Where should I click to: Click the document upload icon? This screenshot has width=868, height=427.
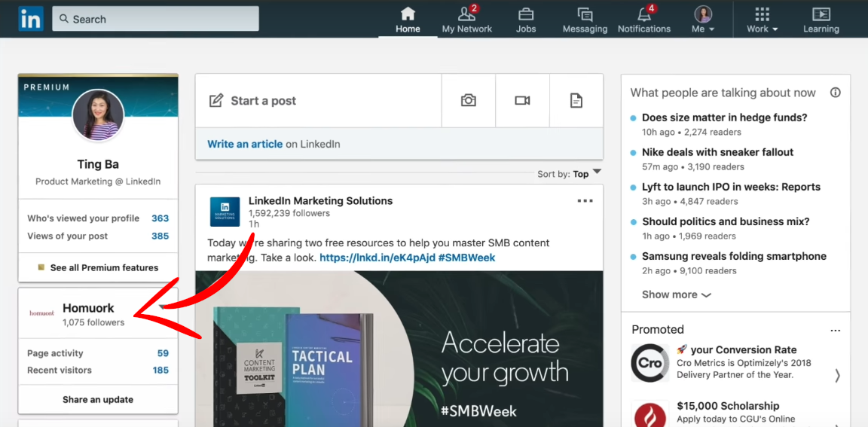click(x=576, y=101)
